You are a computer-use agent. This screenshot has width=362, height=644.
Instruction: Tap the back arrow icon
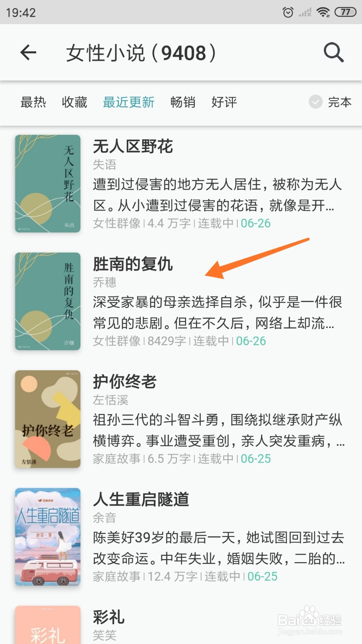point(28,53)
